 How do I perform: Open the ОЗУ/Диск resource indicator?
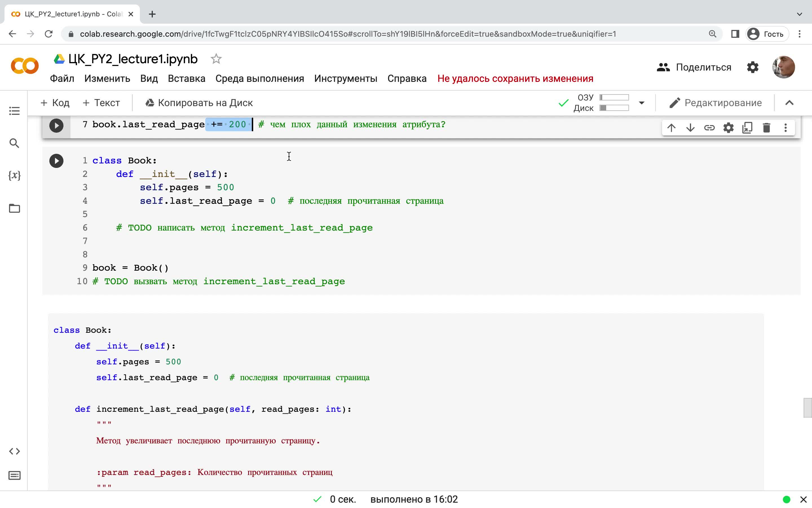click(601, 103)
